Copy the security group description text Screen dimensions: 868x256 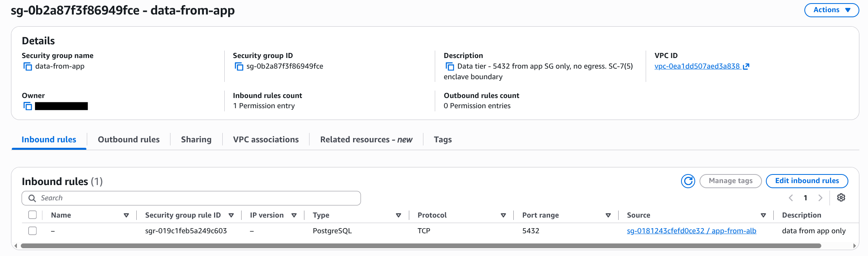coord(450,67)
